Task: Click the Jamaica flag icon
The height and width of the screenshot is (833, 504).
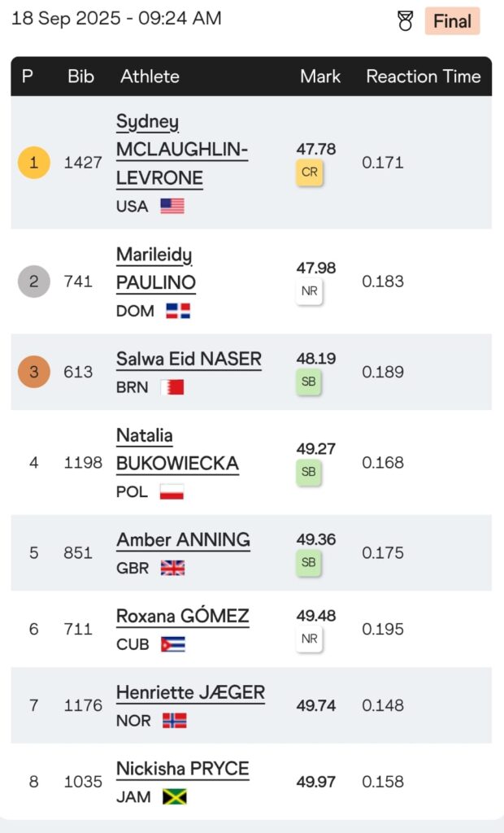Action: (x=174, y=797)
